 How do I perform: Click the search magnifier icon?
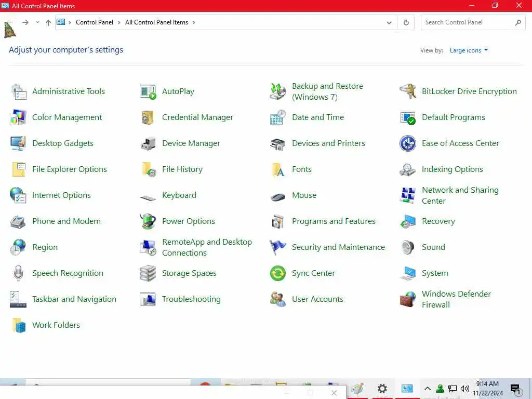pos(518,23)
